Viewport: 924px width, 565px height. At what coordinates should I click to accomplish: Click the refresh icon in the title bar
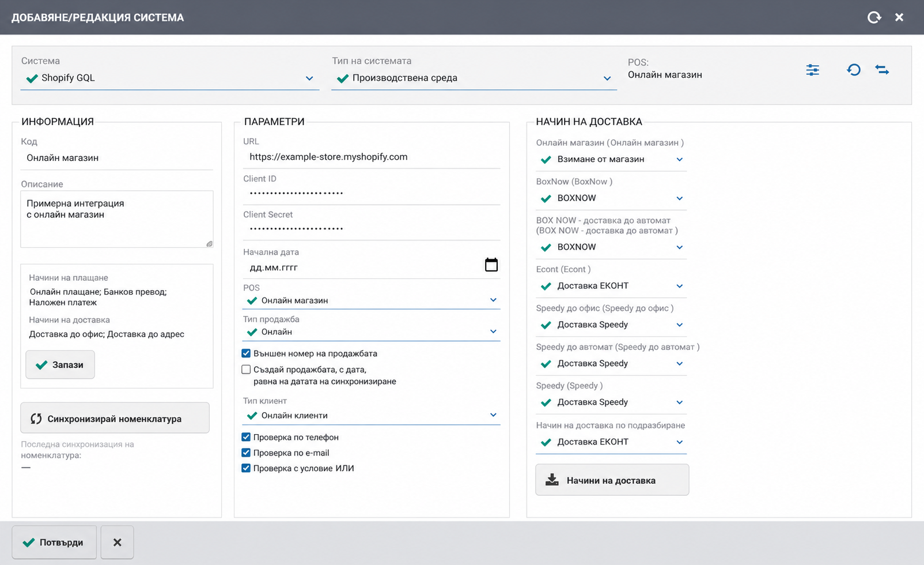[874, 17]
